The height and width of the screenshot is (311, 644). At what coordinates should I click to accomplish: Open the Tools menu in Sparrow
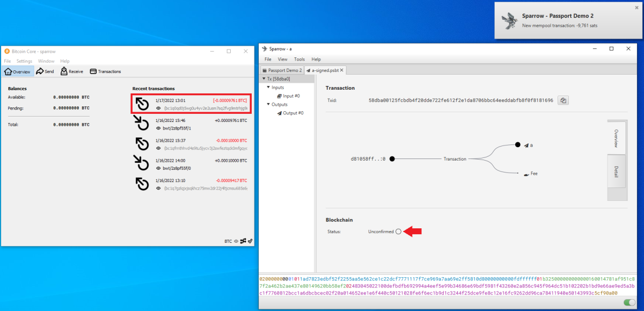point(299,59)
